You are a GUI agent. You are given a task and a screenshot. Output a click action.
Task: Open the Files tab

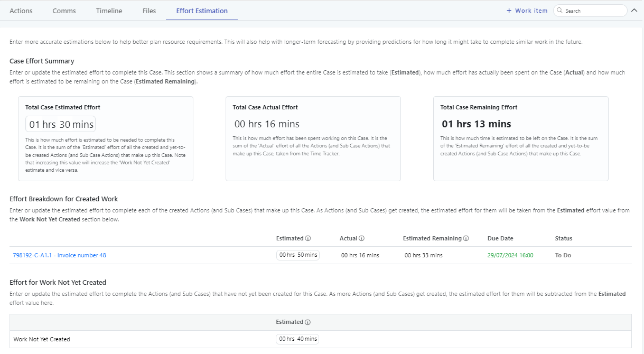coord(149,11)
